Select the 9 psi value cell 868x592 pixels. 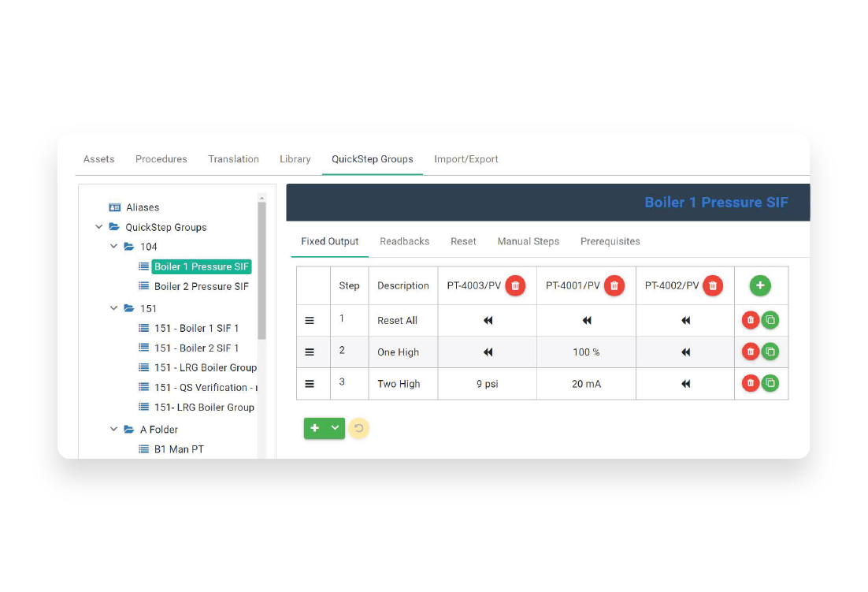(487, 383)
